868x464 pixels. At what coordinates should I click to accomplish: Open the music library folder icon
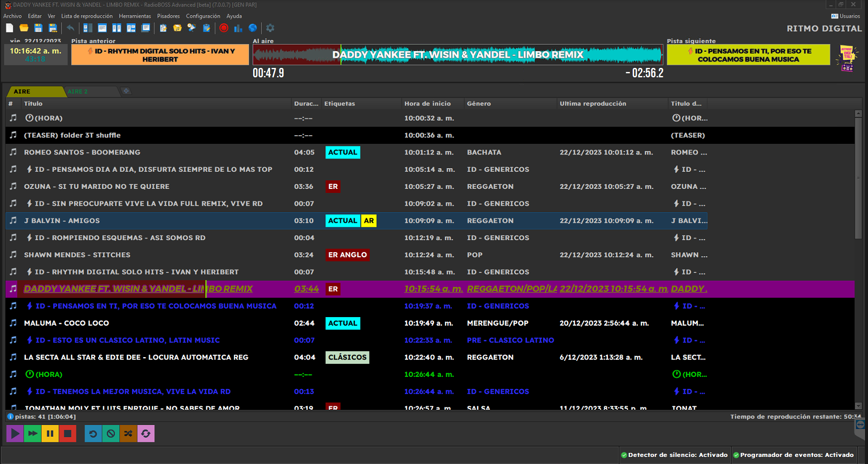(177, 28)
